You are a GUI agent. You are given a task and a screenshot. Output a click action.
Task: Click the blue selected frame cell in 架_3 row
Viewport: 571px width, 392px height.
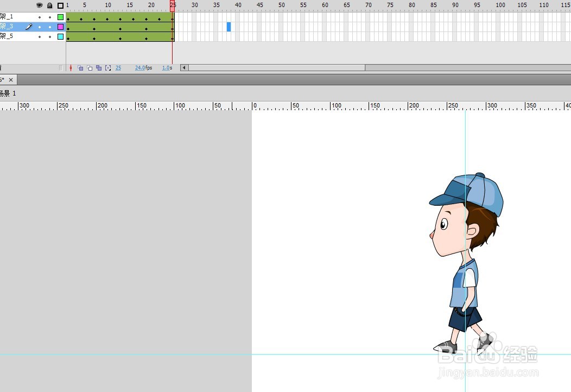tap(229, 27)
